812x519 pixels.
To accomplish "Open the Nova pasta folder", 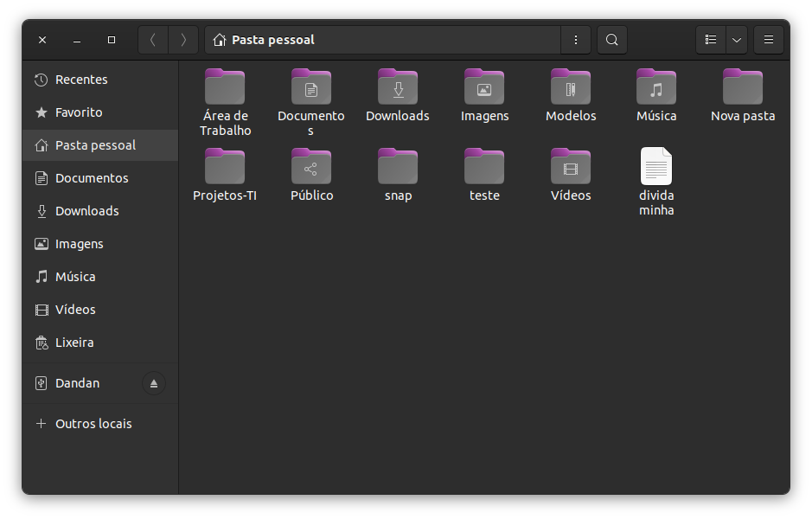I will pos(743,88).
